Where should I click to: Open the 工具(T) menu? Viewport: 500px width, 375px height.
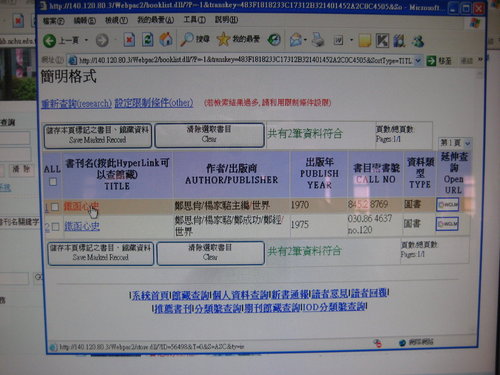[x=195, y=20]
